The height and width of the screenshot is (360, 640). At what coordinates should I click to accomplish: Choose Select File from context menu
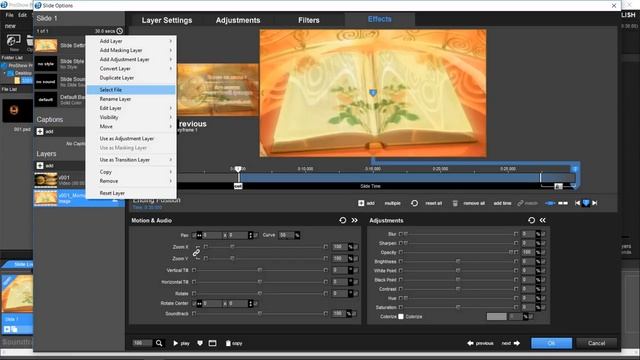point(131,90)
